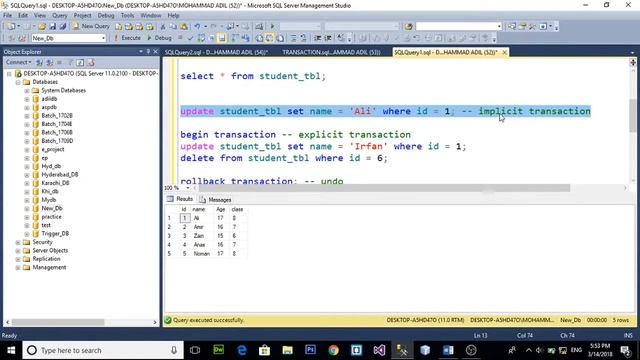Open the File menu
Viewport: 640px width, 360px height.
pyautogui.click(x=7, y=16)
